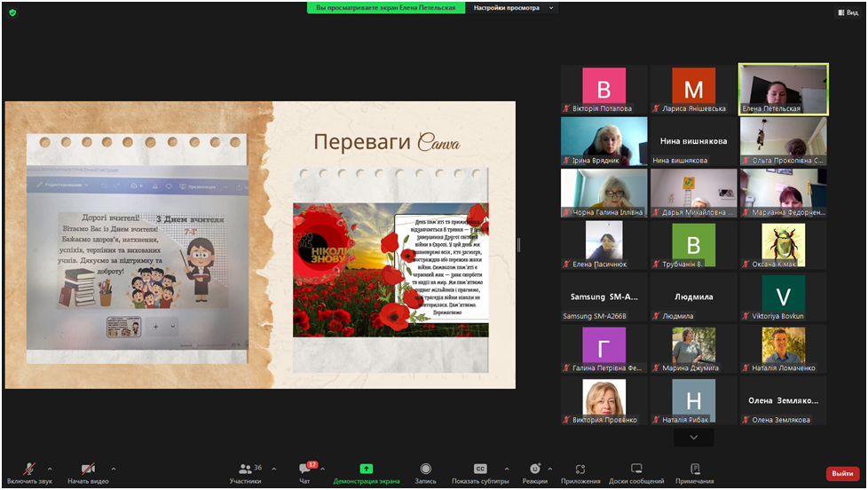This screenshot has width=868, height=490.
Task: Click Демонстрация экрана share screen icon
Action: pos(366,470)
